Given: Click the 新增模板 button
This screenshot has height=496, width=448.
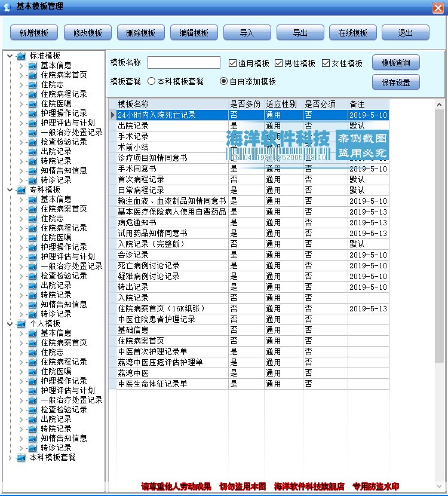Looking at the screenshot, I should tap(34, 33).
